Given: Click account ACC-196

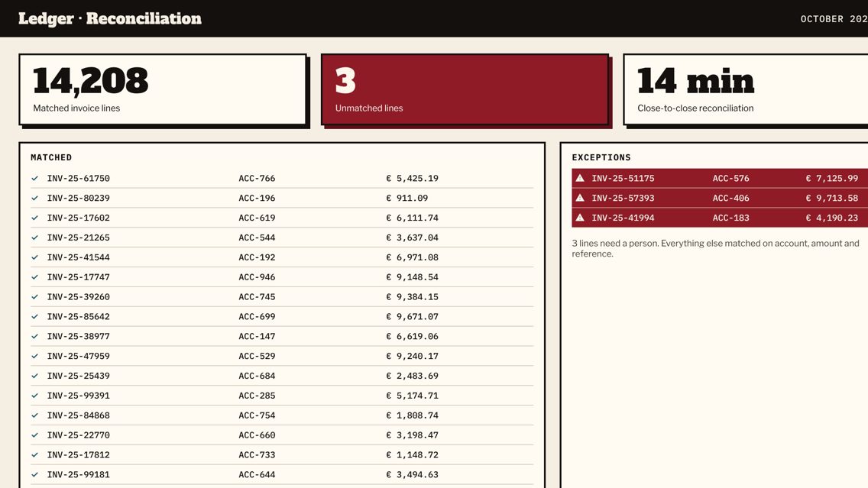Looking at the screenshot, I should coord(257,198).
